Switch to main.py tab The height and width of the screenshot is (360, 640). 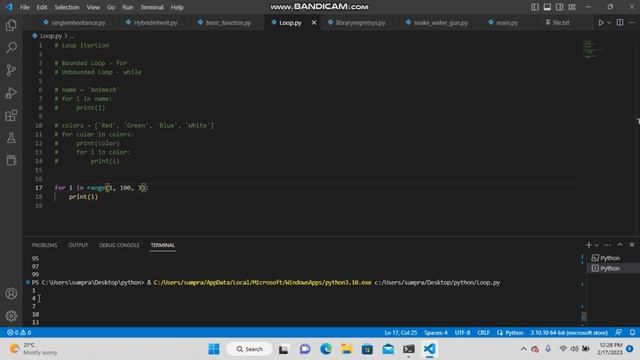pos(503,23)
